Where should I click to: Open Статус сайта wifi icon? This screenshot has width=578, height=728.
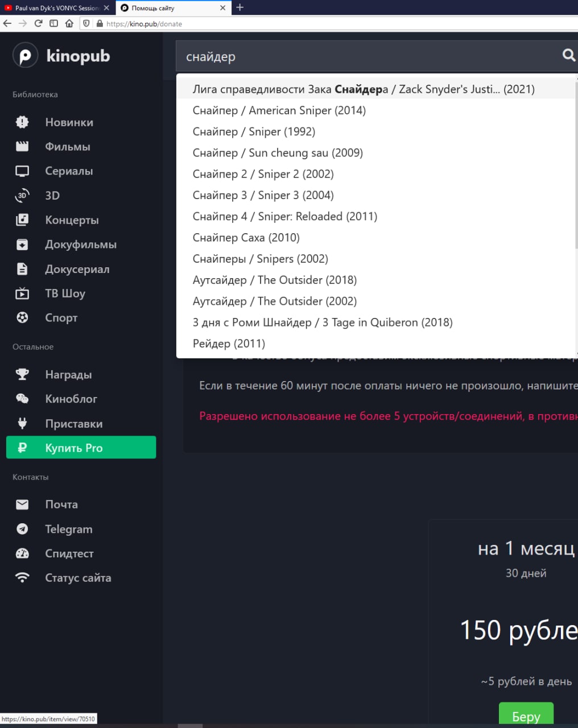click(22, 577)
